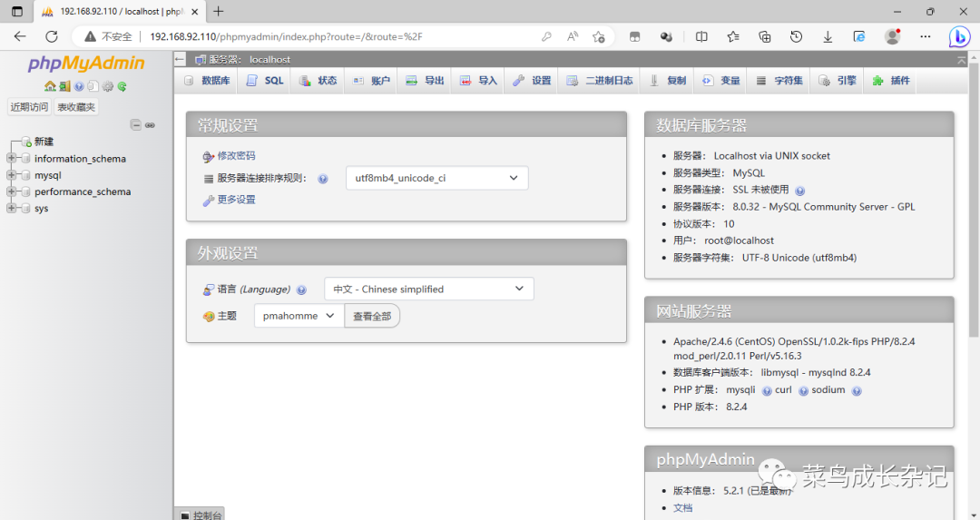Click the phpMyAdmin logo

click(86, 64)
